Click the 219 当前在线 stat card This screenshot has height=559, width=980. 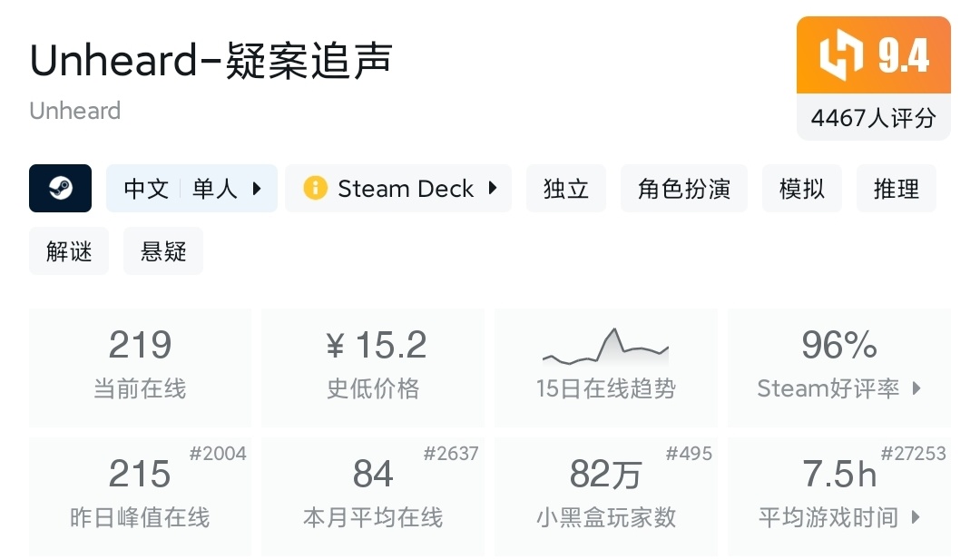140,367
